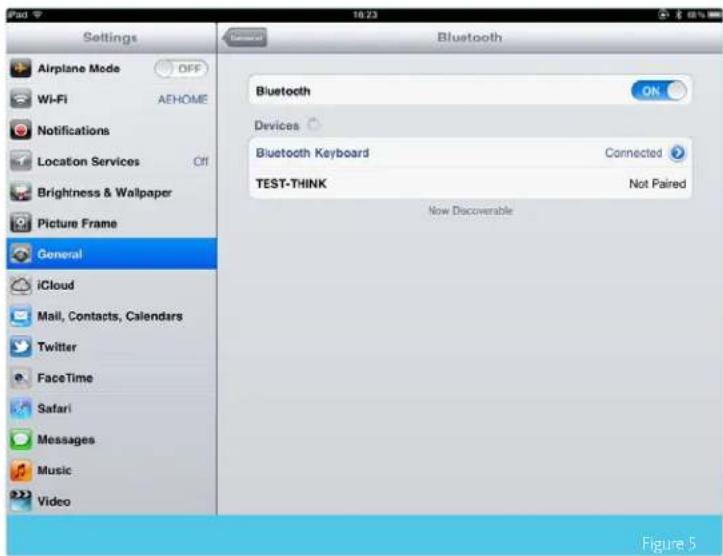723x556 pixels.
Task: Toggle Airplane Mode switch
Action: (181, 69)
